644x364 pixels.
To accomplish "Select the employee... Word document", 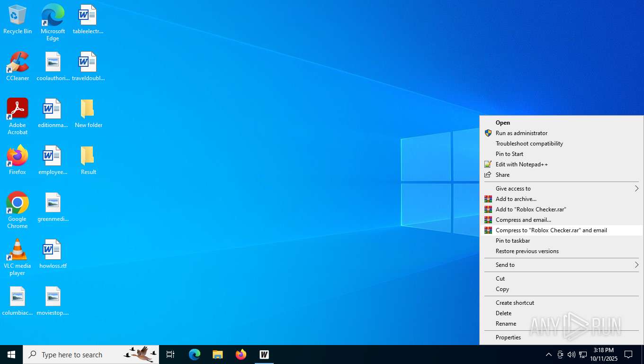I will (53, 161).
